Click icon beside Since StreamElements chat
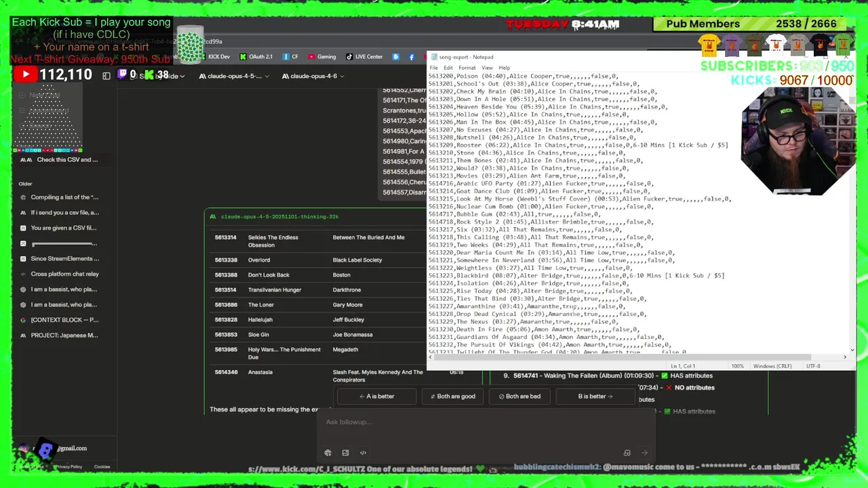This screenshot has height=488, width=868. pos(24,258)
